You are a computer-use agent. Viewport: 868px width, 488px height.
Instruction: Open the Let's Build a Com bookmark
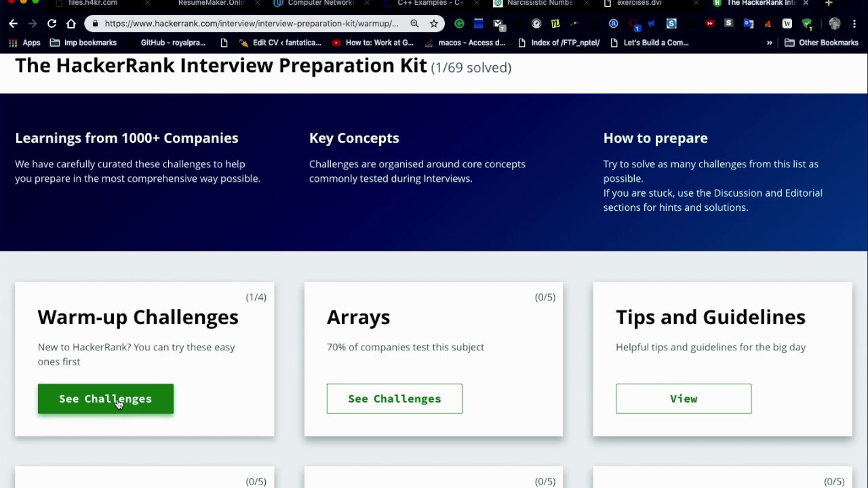(650, 43)
